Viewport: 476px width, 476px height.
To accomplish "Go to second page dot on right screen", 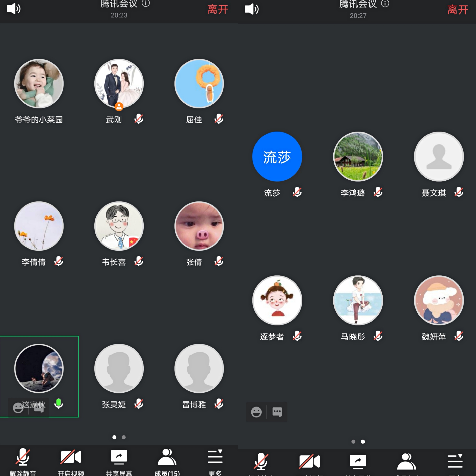I will 363,441.
